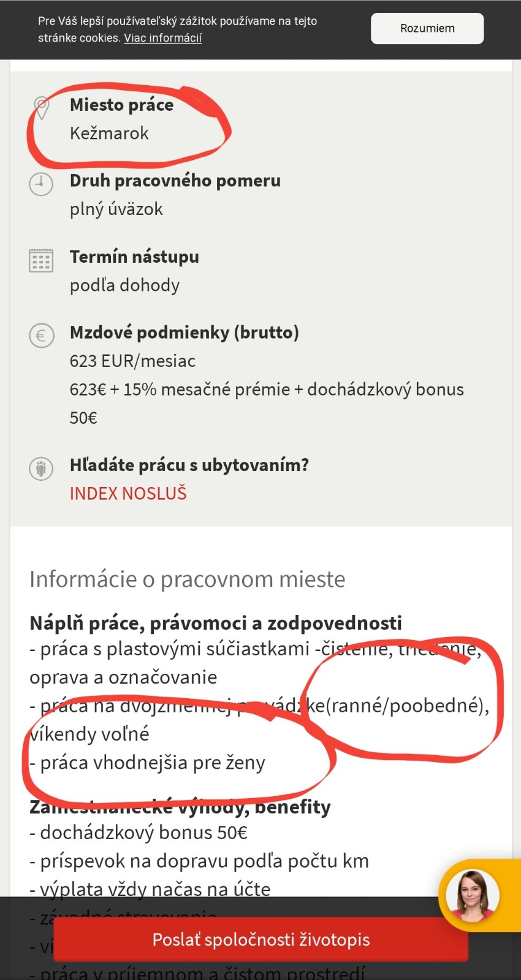Screen dimensions: 521x980
Task: Click the calendar icon beside Termín nástupu
Action: [x=41, y=260]
